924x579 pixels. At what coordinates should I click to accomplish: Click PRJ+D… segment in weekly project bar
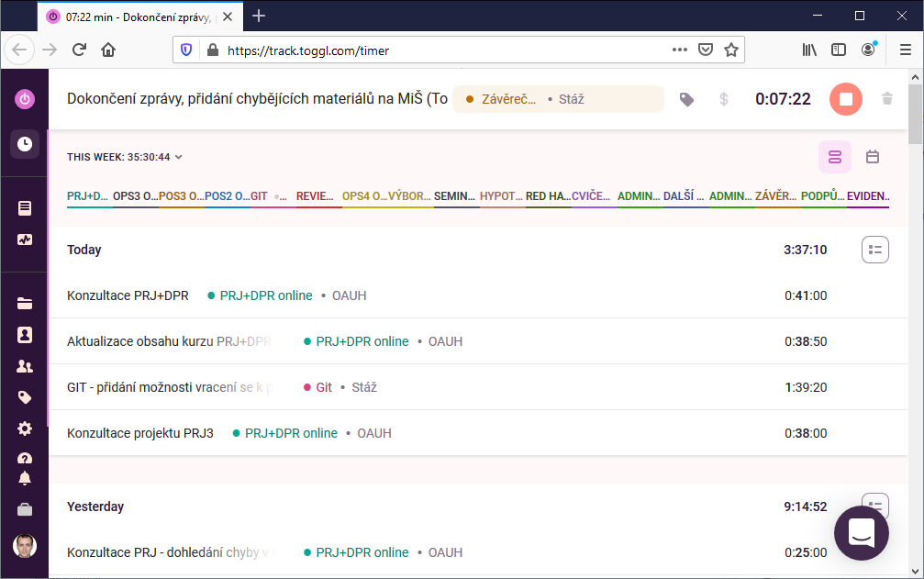(88, 196)
